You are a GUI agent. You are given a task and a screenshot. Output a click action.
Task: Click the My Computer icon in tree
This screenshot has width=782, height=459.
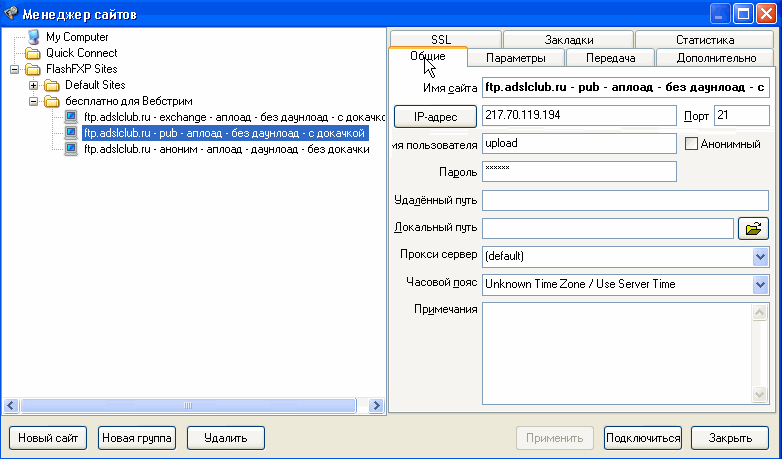coord(33,37)
